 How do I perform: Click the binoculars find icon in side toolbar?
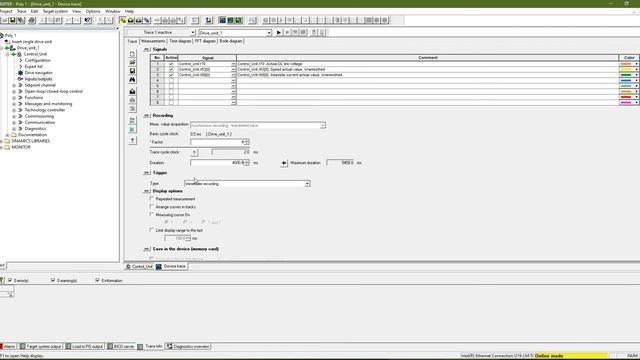pos(132,80)
